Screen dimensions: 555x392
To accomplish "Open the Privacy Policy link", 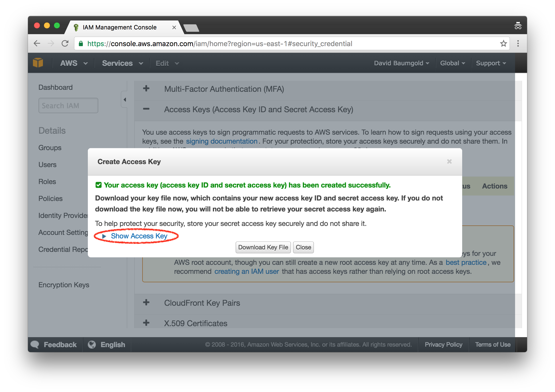I will coord(444,345).
